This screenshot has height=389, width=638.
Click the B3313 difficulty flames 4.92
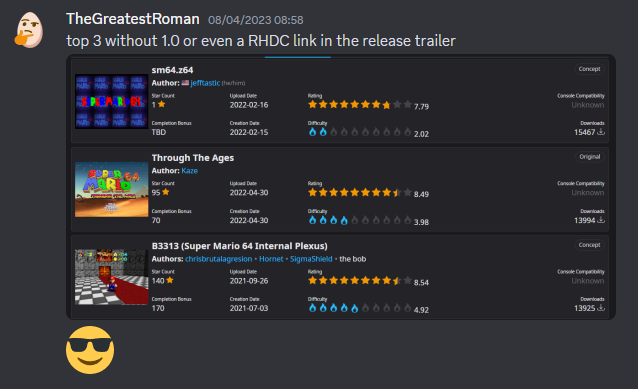click(x=360, y=308)
